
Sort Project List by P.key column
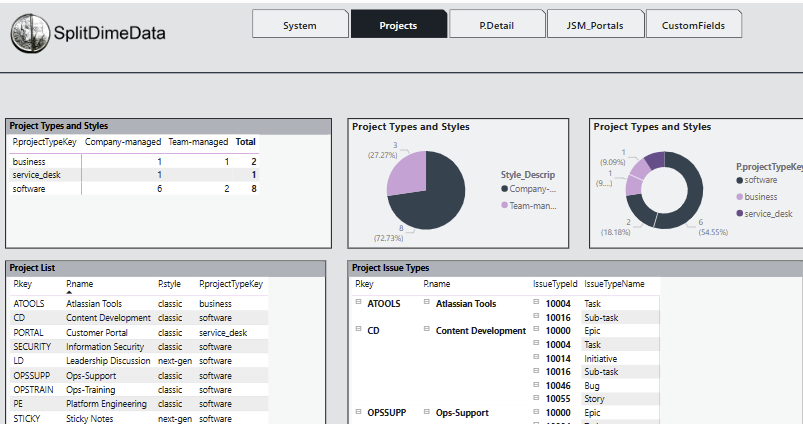point(23,284)
